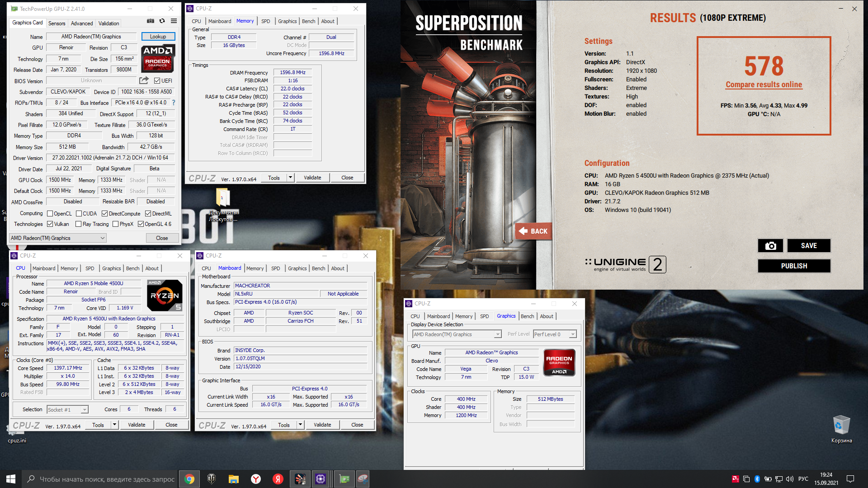868x488 pixels.
Task: Click the РУС language indicator
Action: pyautogui.click(x=803, y=479)
